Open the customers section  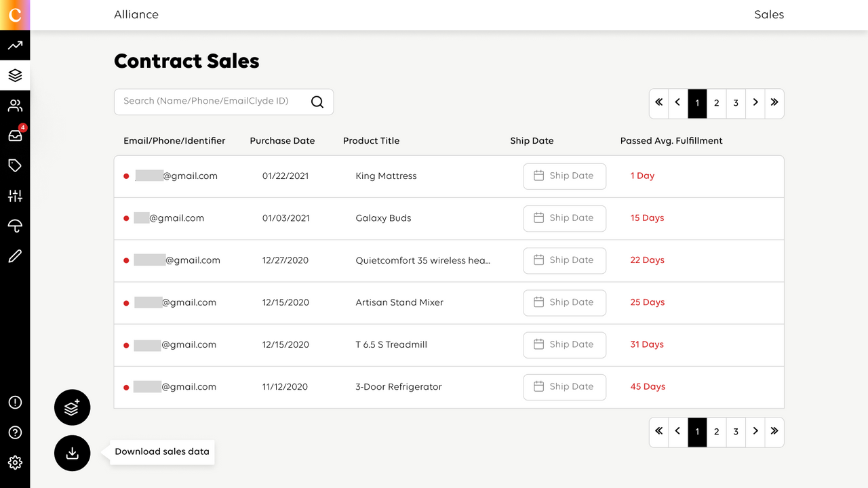click(x=15, y=105)
